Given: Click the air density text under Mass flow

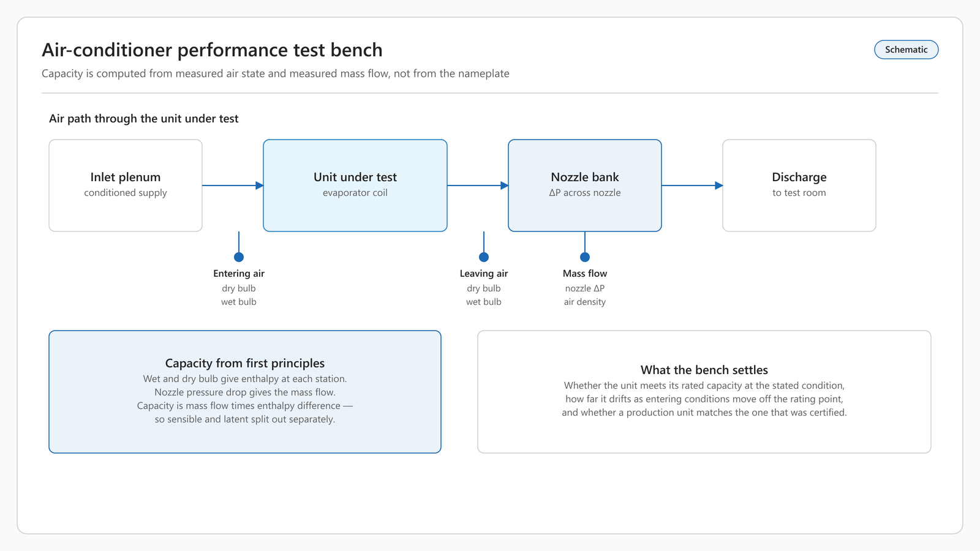Looking at the screenshot, I should coord(585,302).
